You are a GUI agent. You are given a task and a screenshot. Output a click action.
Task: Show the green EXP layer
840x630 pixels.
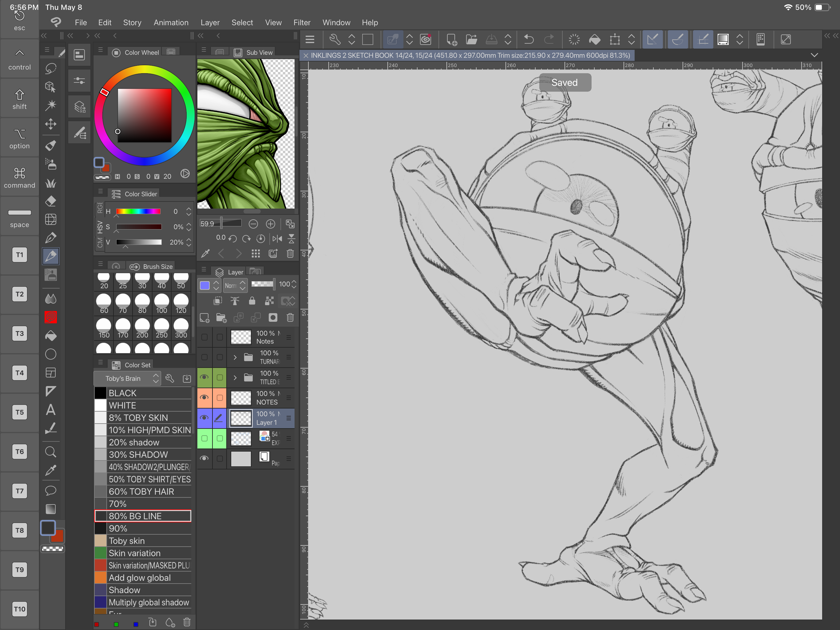click(x=204, y=438)
